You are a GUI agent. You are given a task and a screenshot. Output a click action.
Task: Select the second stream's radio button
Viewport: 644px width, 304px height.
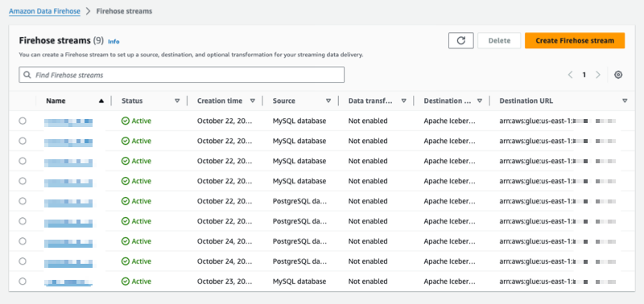(23, 141)
